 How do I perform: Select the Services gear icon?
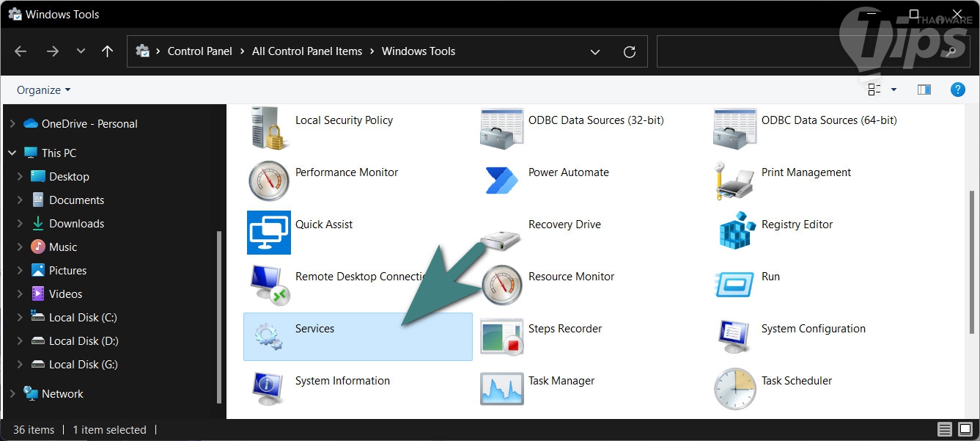(x=269, y=337)
